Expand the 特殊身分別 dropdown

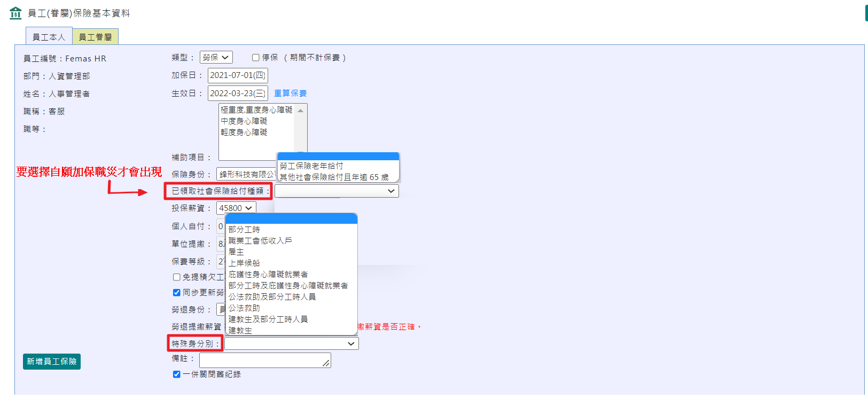tap(291, 343)
